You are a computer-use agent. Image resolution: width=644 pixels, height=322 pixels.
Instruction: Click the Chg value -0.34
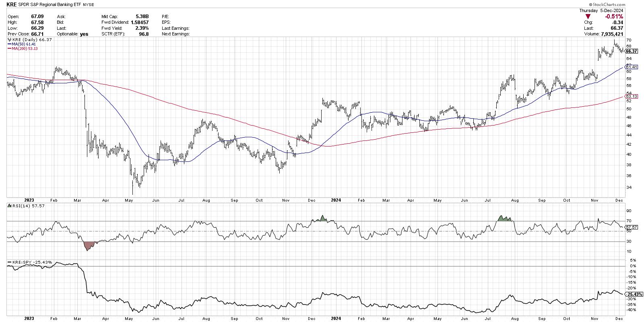617,23
